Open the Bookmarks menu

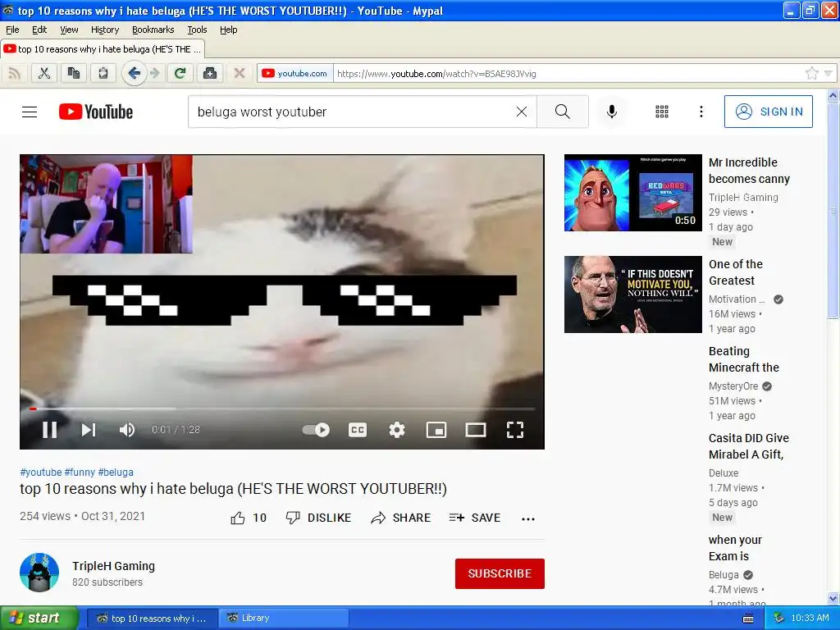(x=153, y=30)
